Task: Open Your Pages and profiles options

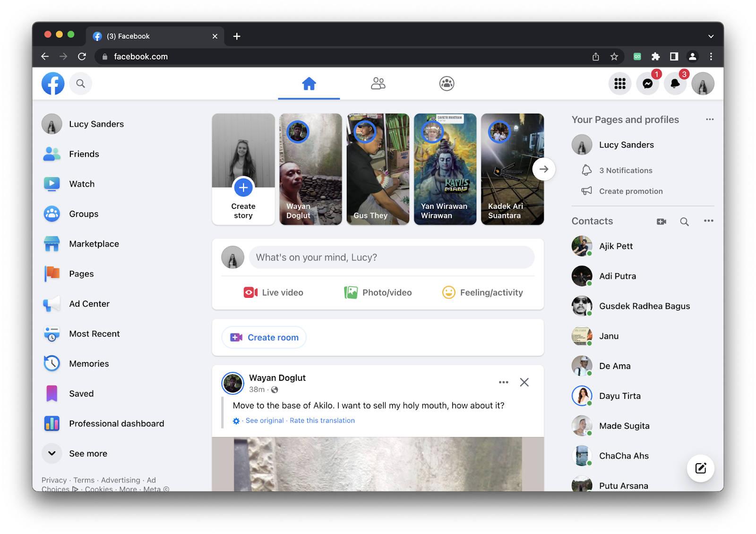Action: click(x=710, y=120)
